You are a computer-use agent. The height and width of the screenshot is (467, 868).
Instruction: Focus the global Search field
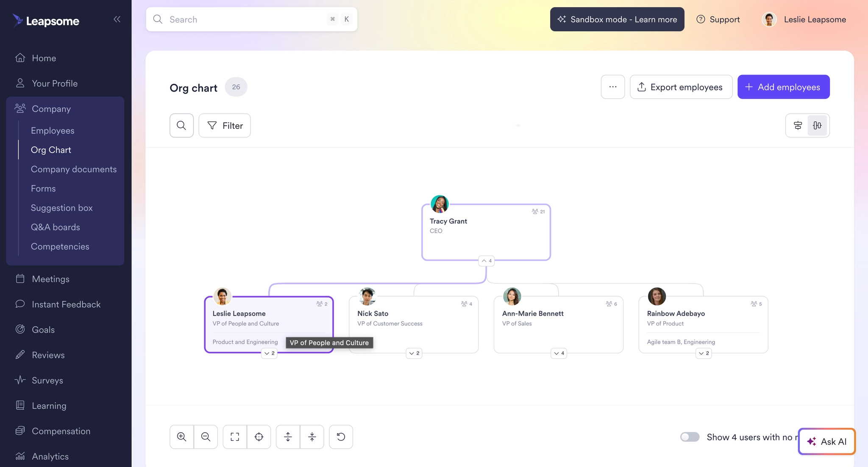pos(251,19)
